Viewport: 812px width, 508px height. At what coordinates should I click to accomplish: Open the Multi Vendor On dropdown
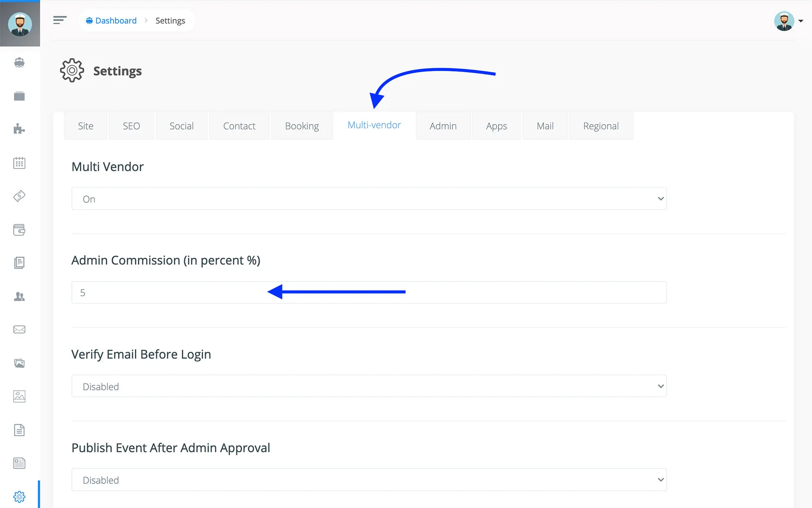point(369,199)
